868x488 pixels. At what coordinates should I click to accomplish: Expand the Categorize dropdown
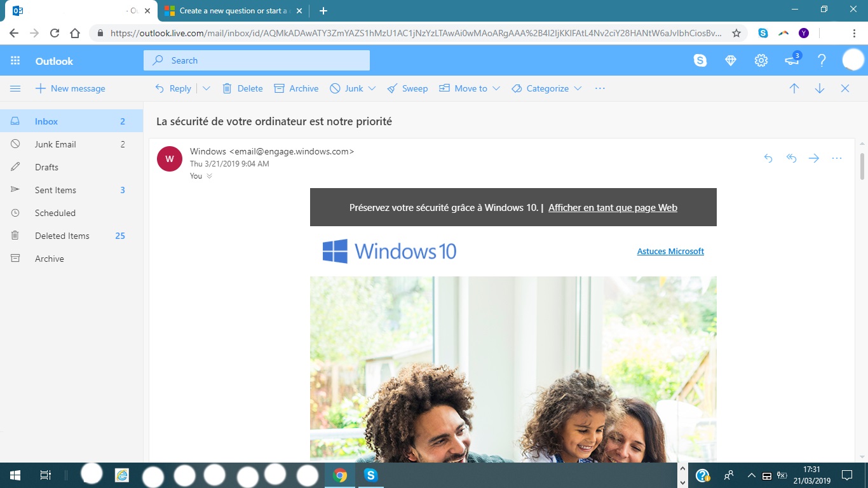click(x=578, y=88)
